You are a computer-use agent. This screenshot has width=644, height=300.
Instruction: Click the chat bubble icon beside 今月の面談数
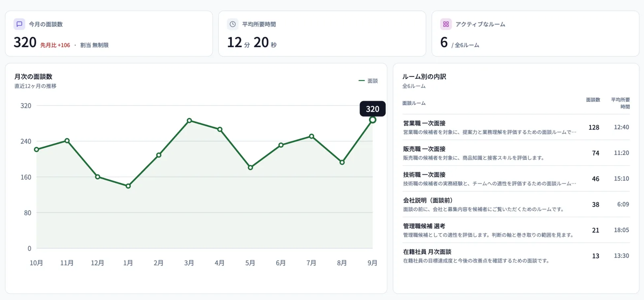tap(19, 24)
